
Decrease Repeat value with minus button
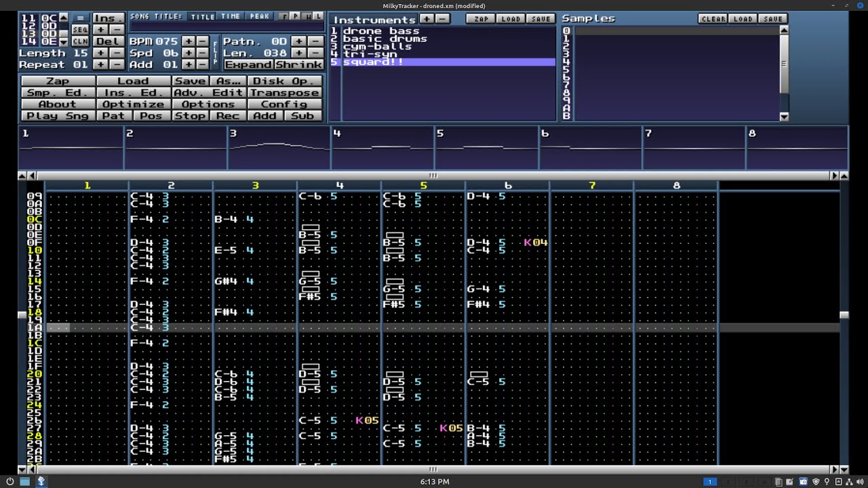(117, 64)
